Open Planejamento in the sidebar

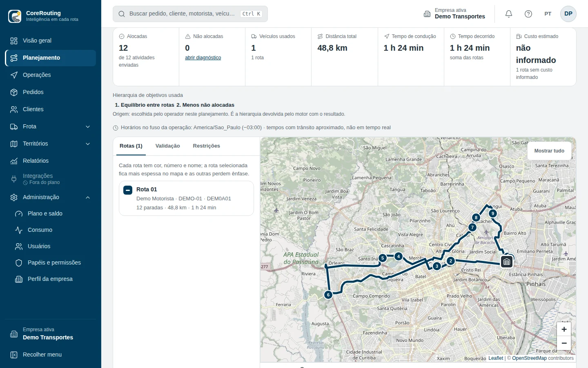pos(51,58)
